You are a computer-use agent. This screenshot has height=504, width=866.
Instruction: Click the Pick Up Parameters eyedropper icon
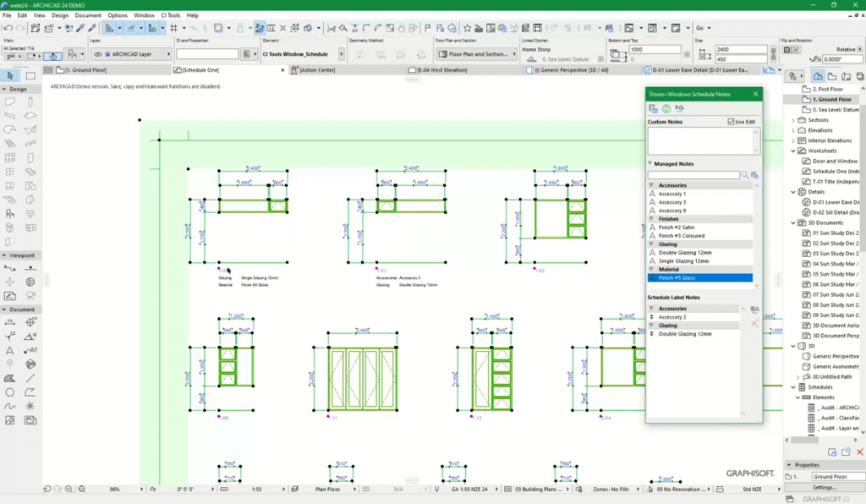click(x=80, y=28)
